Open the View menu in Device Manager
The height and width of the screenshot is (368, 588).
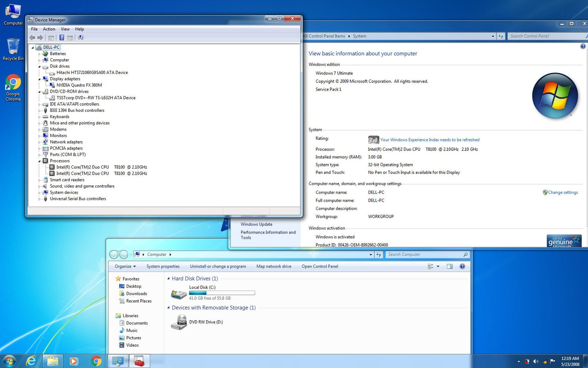click(65, 29)
